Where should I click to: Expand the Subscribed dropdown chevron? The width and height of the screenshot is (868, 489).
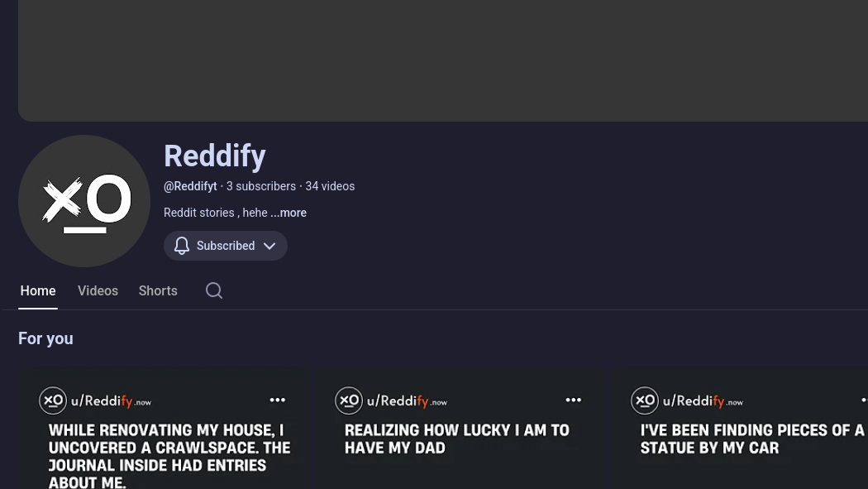(x=269, y=245)
